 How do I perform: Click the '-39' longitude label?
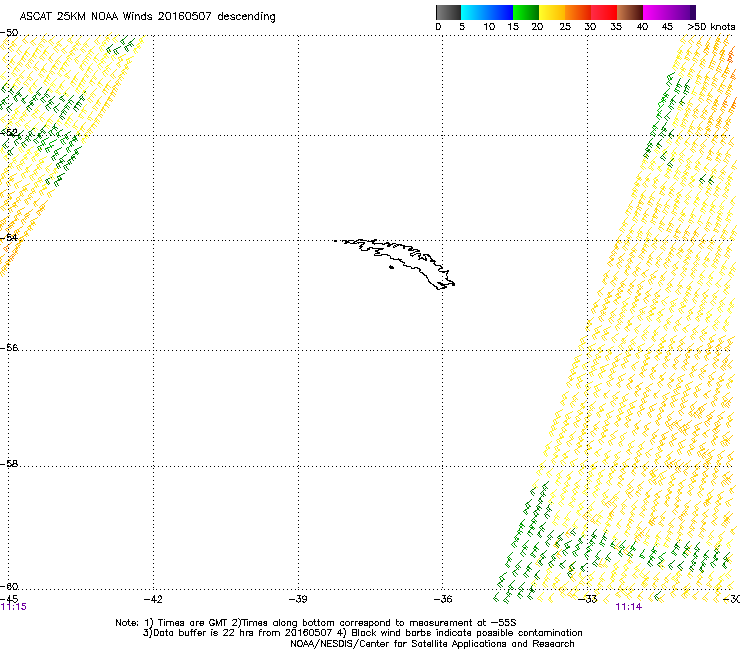(x=298, y=599)
